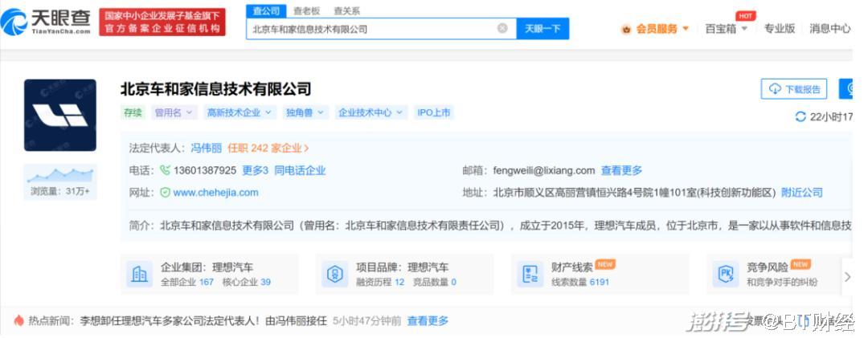This screenshot has height=338, width=868.
Task: Expand the 企业技术中心 tag dropdown
Action: pos(371,112)
